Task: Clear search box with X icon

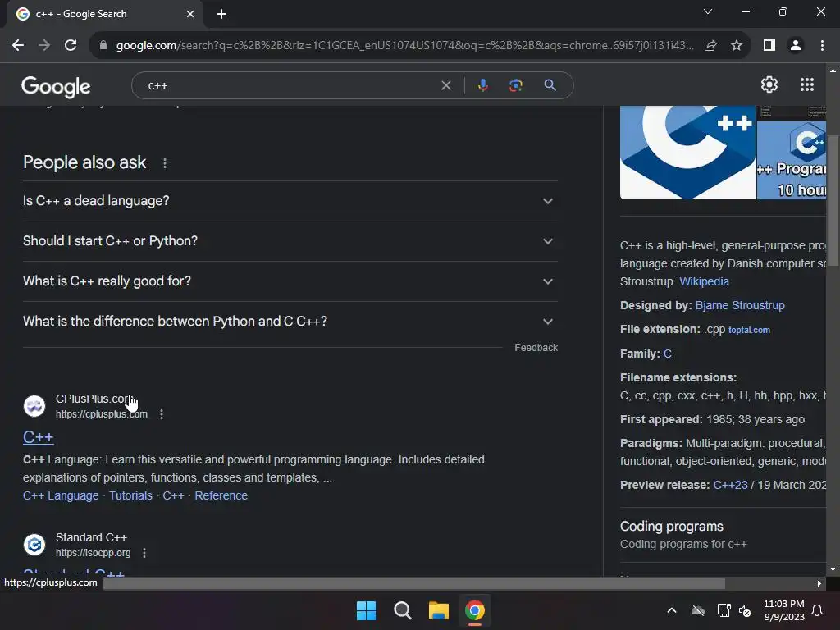Action: [x=445, y=85]
